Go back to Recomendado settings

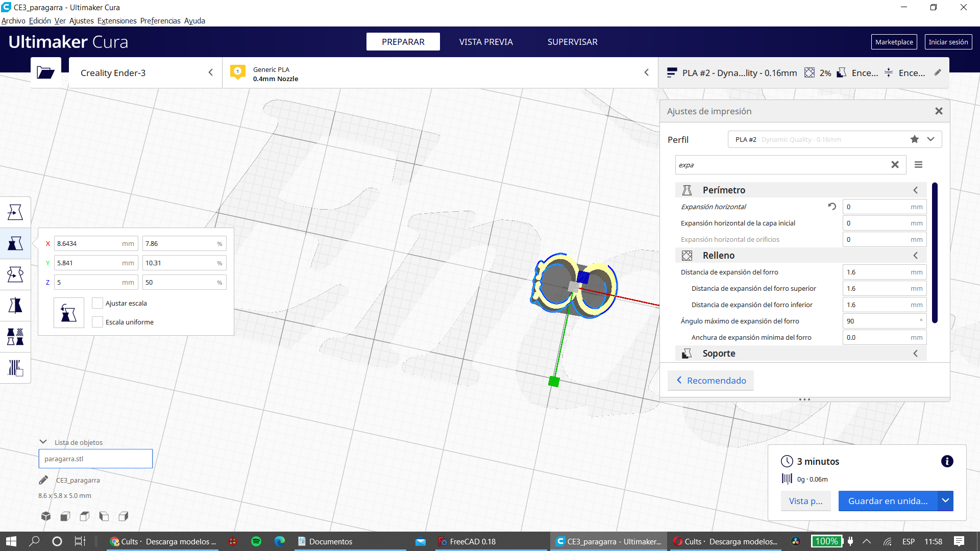[710, 381]
